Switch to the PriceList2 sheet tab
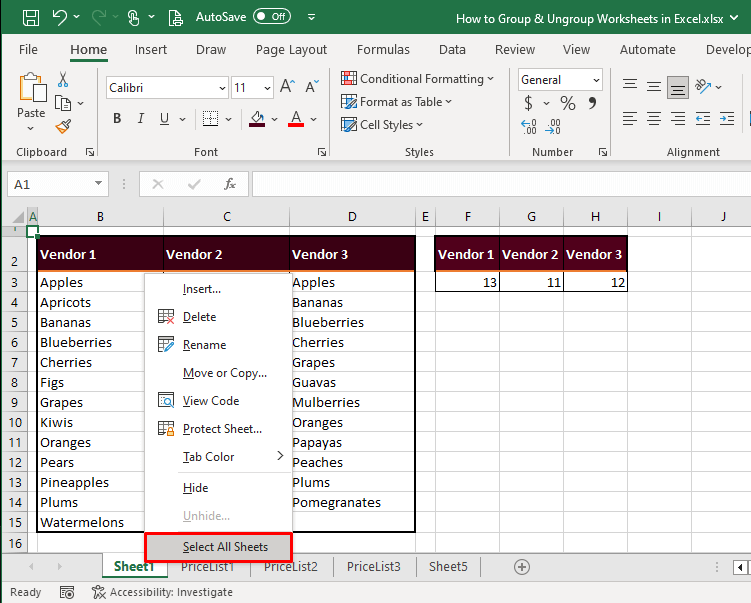This screenshot has width=751, height=603. pos(290,567)
